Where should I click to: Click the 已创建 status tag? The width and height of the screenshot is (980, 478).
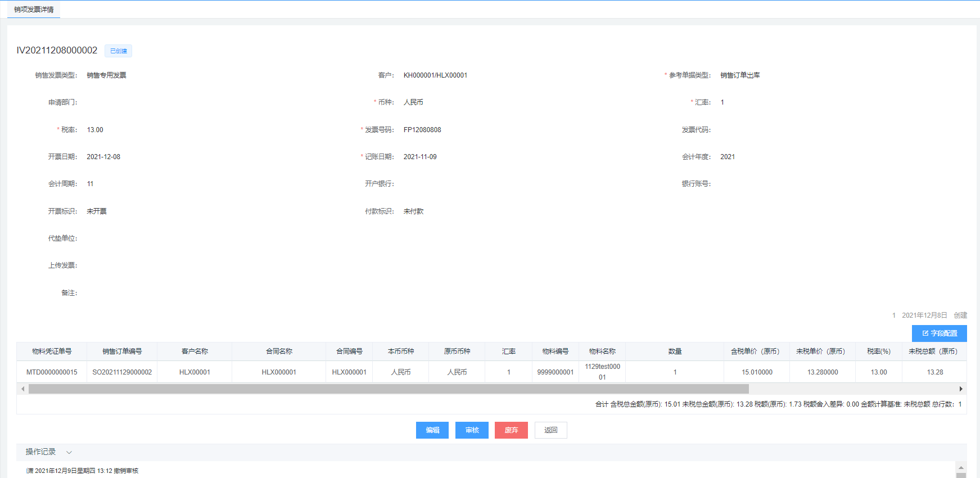tap(118, 51)
